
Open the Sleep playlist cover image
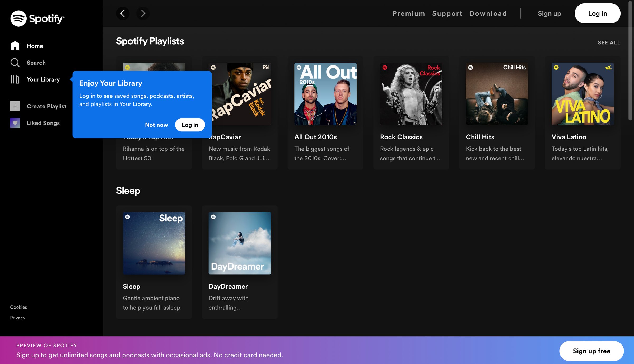154,243
